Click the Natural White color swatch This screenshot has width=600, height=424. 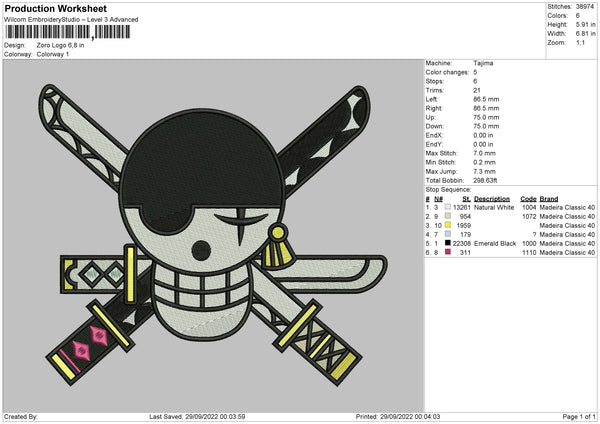(448, 207)
